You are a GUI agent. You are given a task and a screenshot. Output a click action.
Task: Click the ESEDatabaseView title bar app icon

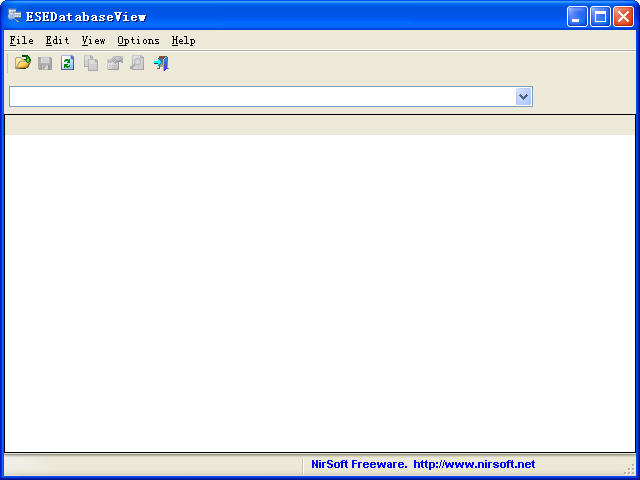[x=15, y=16]
